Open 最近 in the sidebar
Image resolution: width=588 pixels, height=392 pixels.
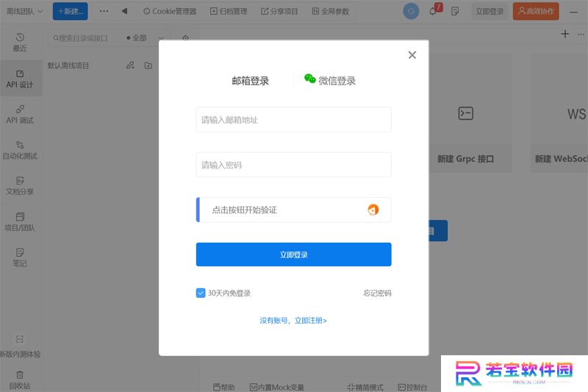click(x=20, y=43)
